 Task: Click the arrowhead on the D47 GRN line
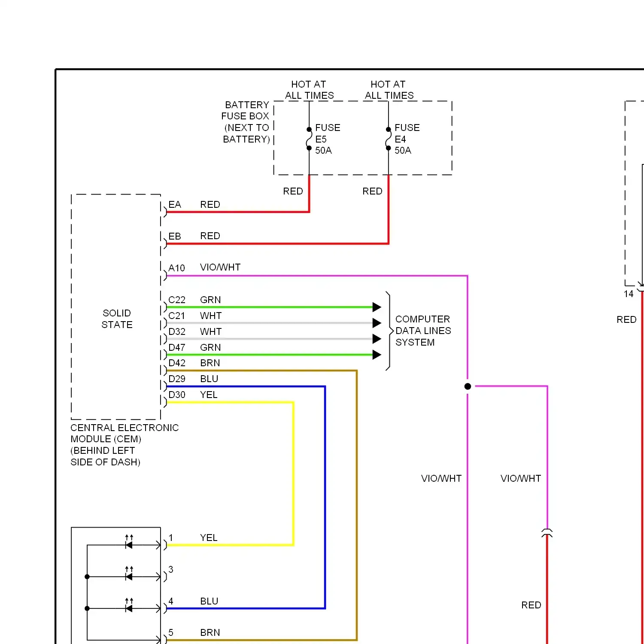[x=377, y=355]
